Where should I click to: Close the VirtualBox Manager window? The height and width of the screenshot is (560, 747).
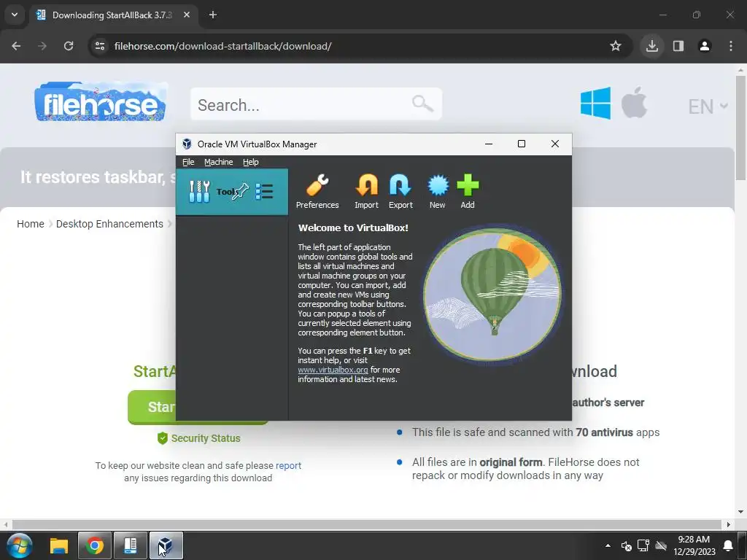(x=554, y=144)
